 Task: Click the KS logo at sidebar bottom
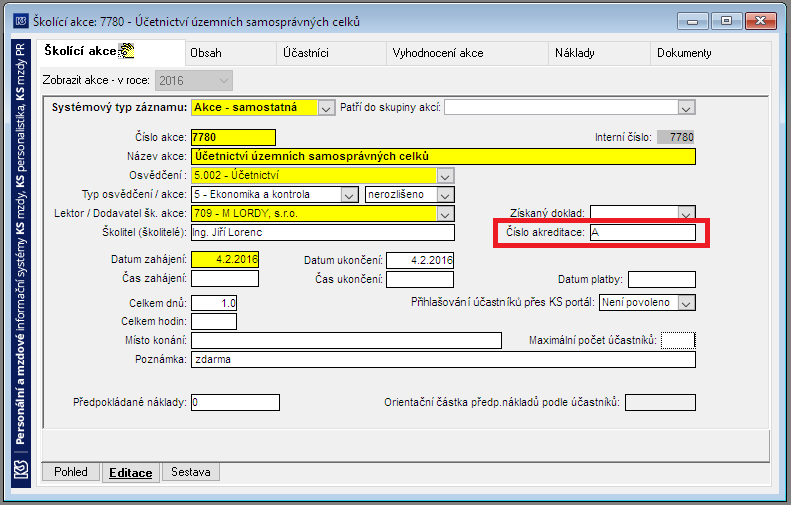coord(21,469)
